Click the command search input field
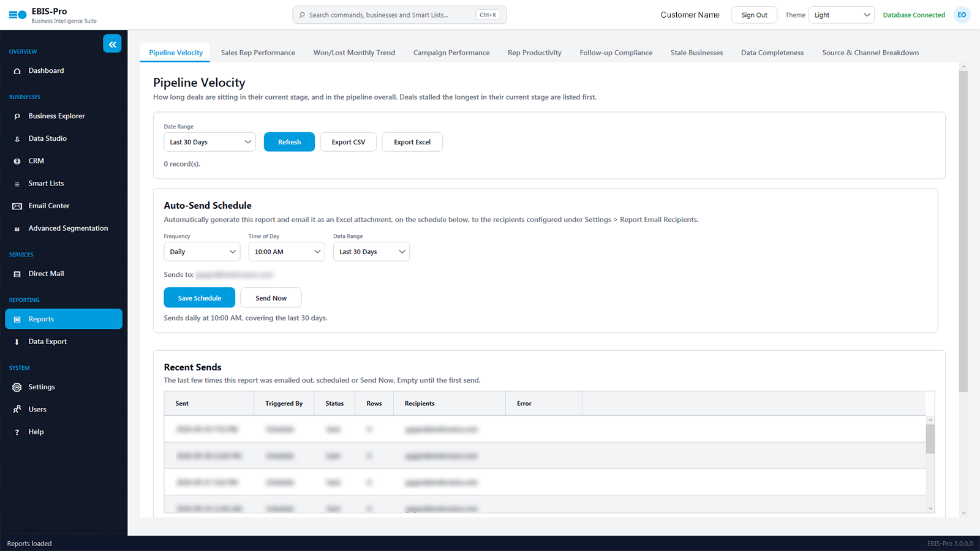The width and height of the screenshot is (980, 551). click(399, 15)
